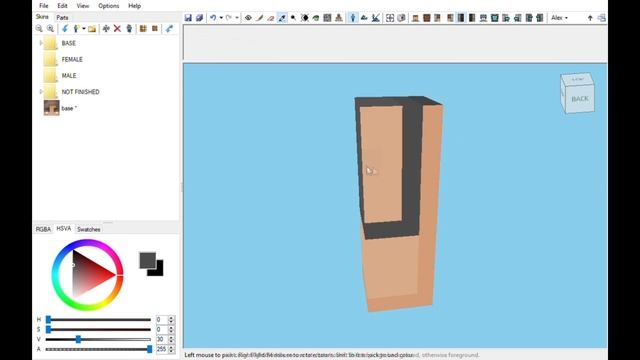
Task: Select the Darken/Lighten tool
Action: [304, 18]
